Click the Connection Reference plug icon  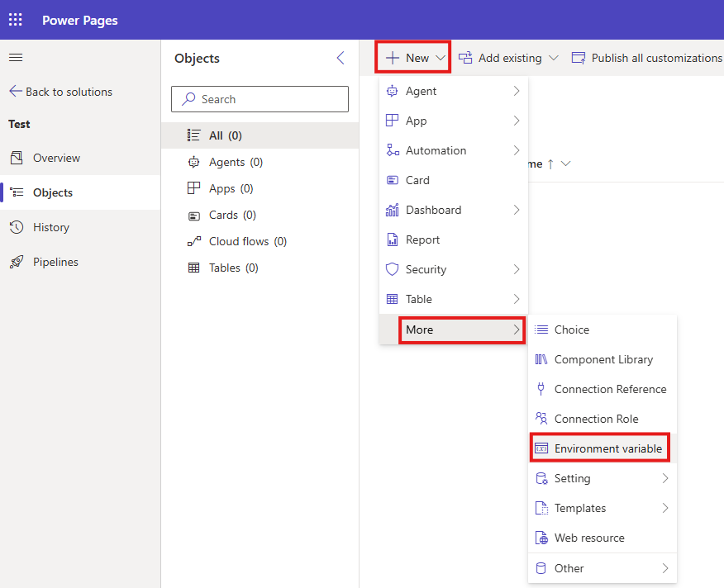[541, 389]
